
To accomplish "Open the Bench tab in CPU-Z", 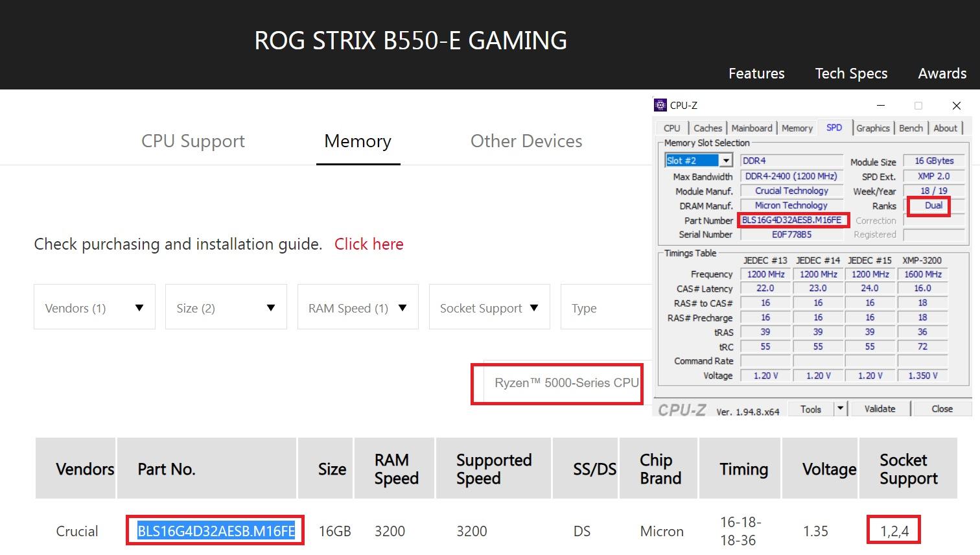I will click(911, 128).
